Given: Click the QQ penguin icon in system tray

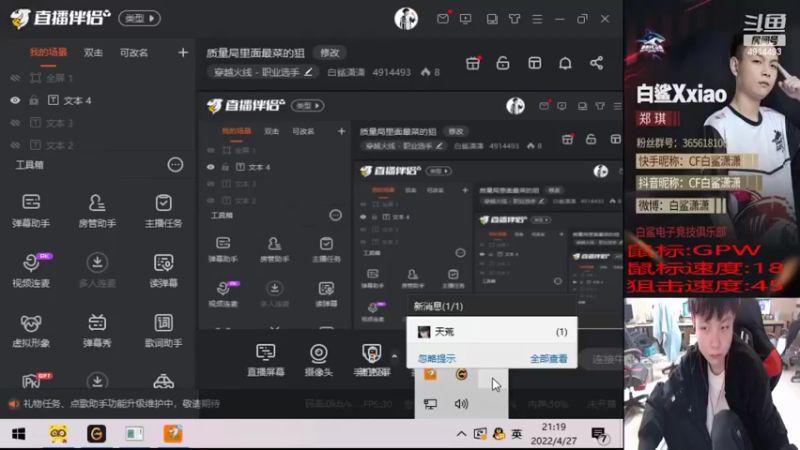Looking at the screenshot, I should [498, 434].
